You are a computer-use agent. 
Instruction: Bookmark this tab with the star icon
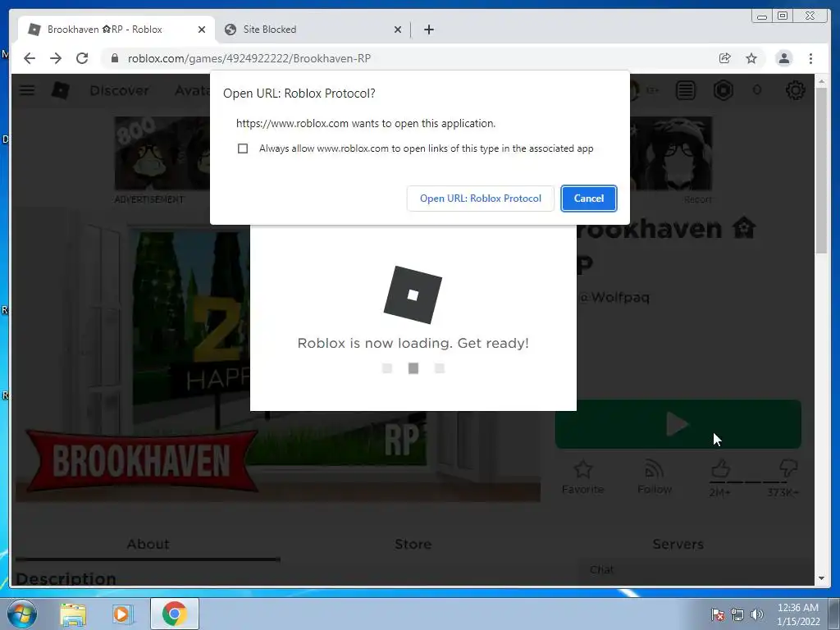pyautogui.click(x=751, y=58)
